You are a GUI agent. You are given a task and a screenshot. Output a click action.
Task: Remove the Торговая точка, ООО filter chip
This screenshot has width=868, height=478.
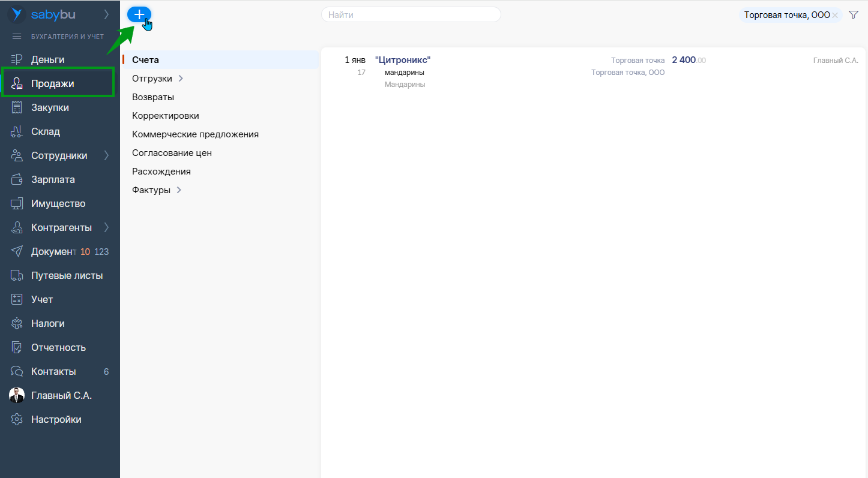pos(835,16)
